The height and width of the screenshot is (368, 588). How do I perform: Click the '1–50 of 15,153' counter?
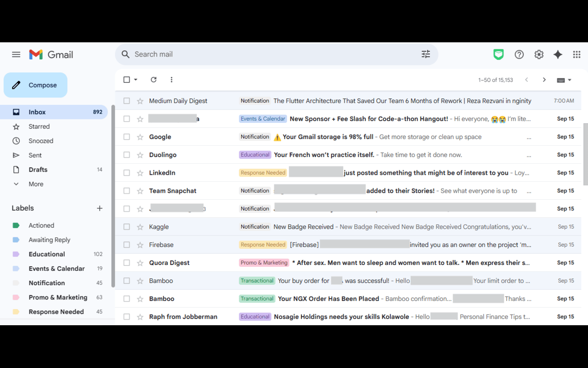(496, 80)
